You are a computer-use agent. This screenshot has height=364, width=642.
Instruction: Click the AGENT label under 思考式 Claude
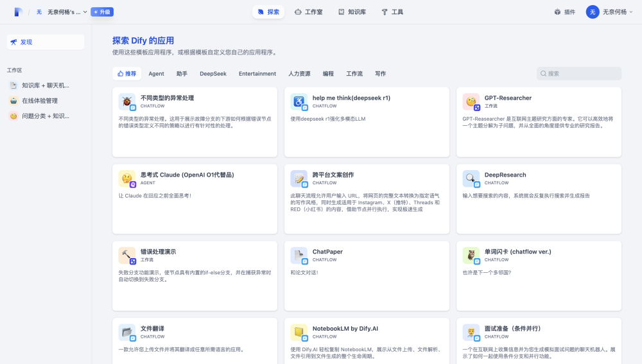(148, 183)
